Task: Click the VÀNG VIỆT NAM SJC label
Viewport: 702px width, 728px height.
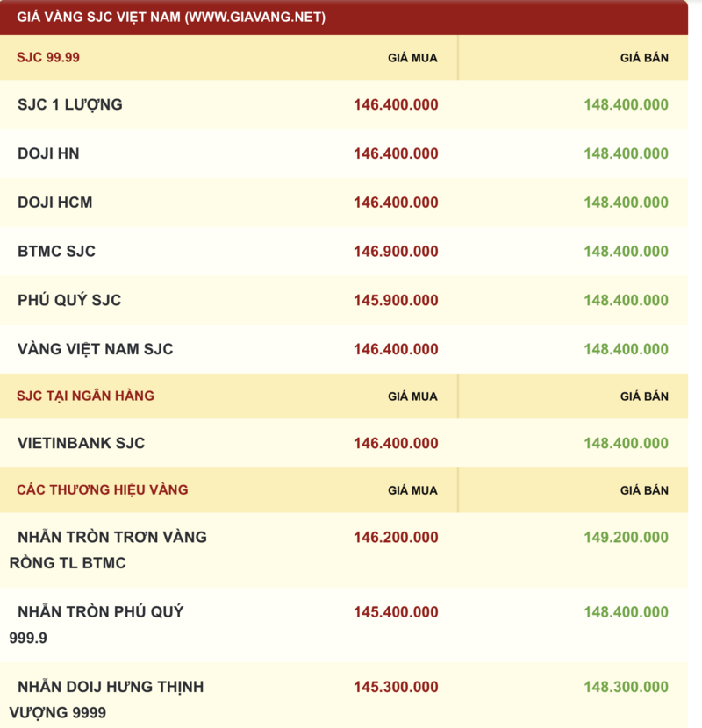Action: [x=95, y=349]
